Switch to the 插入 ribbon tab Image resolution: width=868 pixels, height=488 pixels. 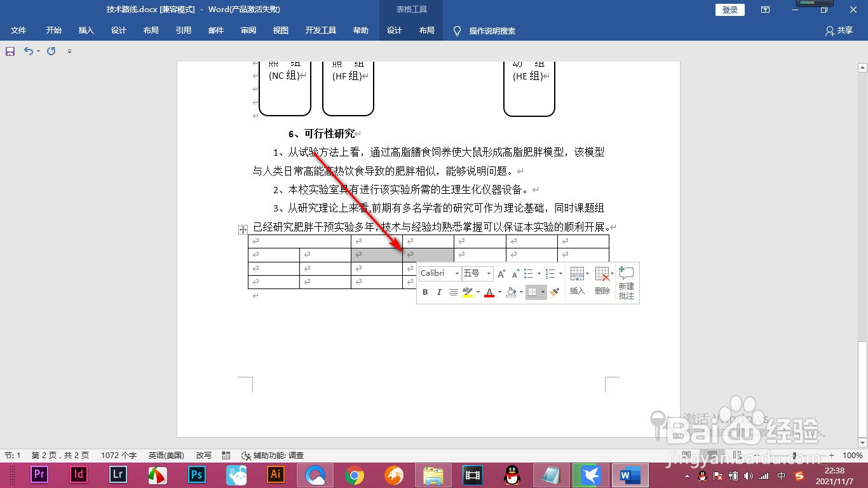(86, 30)
